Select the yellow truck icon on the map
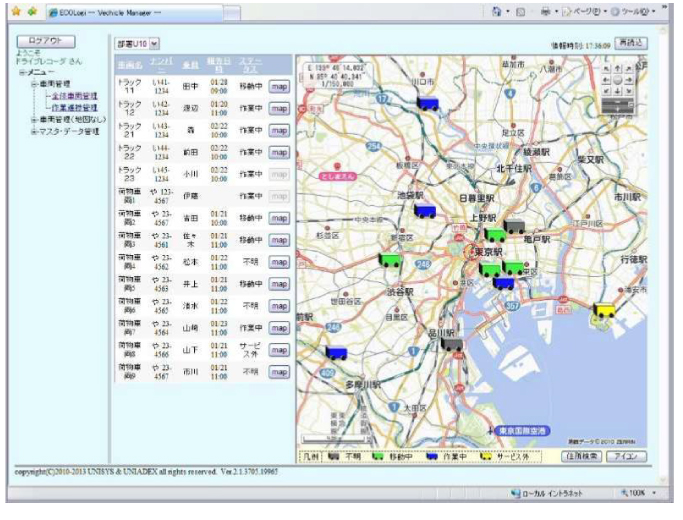Viewport: 683px width, 520px height. 605,310
